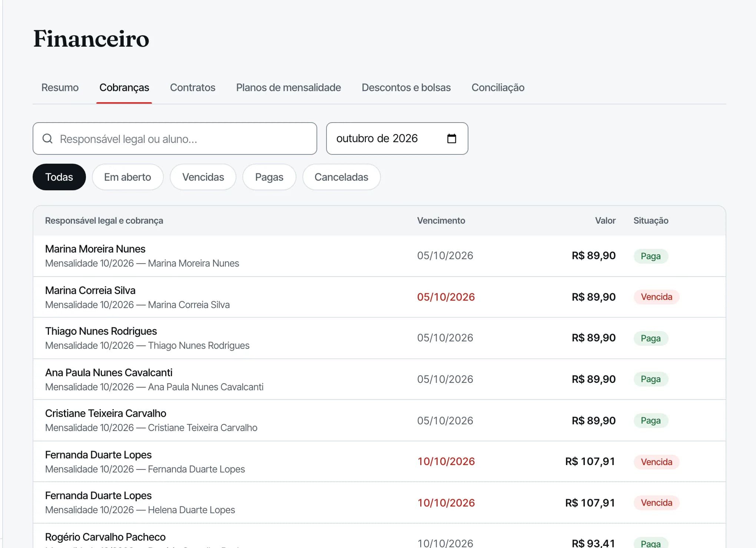Select the Todas filter chip
756x548 pixels.
[59, 177]
